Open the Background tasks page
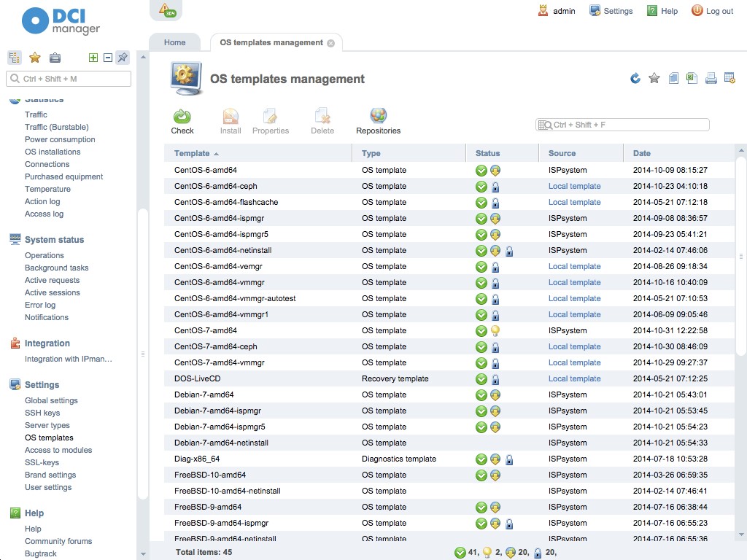Screen dimensions: 747x560 pyautogui.click(x=57, y=268)
